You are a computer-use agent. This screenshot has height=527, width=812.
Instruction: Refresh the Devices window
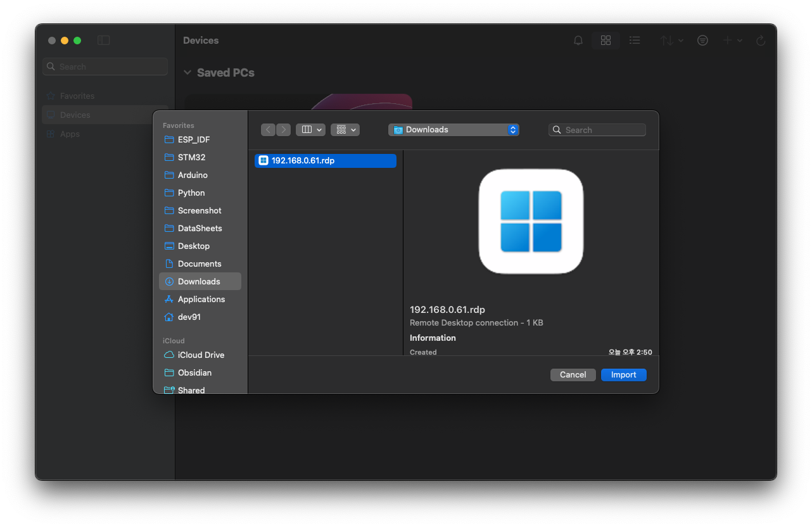click(x=761, y=41)
